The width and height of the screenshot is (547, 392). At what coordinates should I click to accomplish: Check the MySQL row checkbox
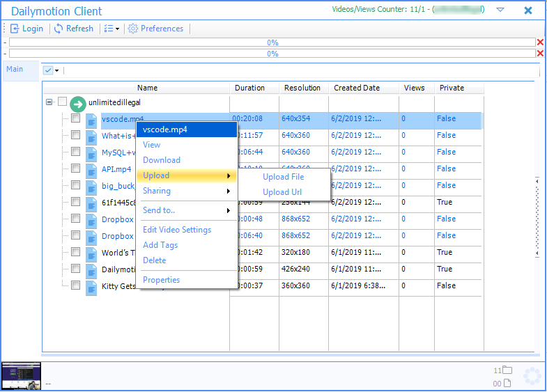75,152
